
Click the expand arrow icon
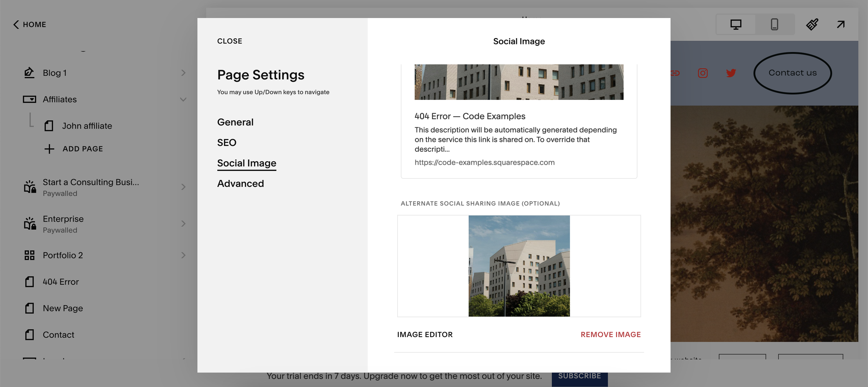pyautogui.click(x=841, y=24)
